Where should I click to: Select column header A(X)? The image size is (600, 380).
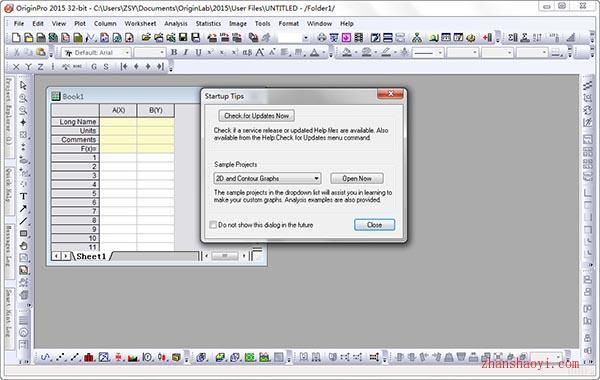118,110
